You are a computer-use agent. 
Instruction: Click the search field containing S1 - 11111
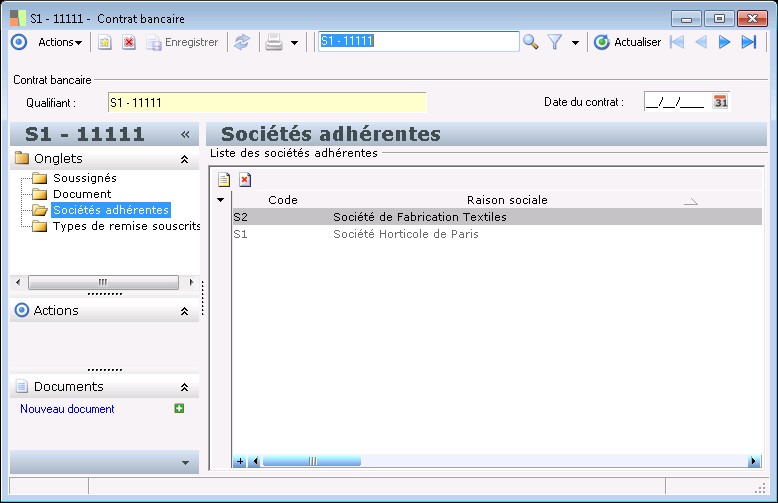point(418,41)
